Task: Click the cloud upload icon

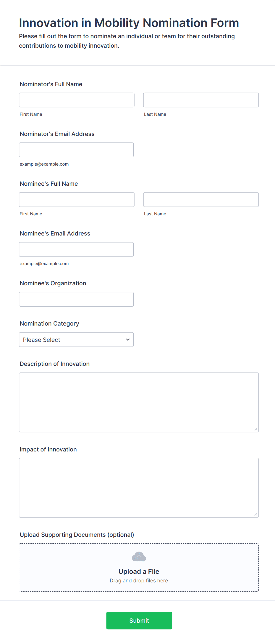Action: 139,557
